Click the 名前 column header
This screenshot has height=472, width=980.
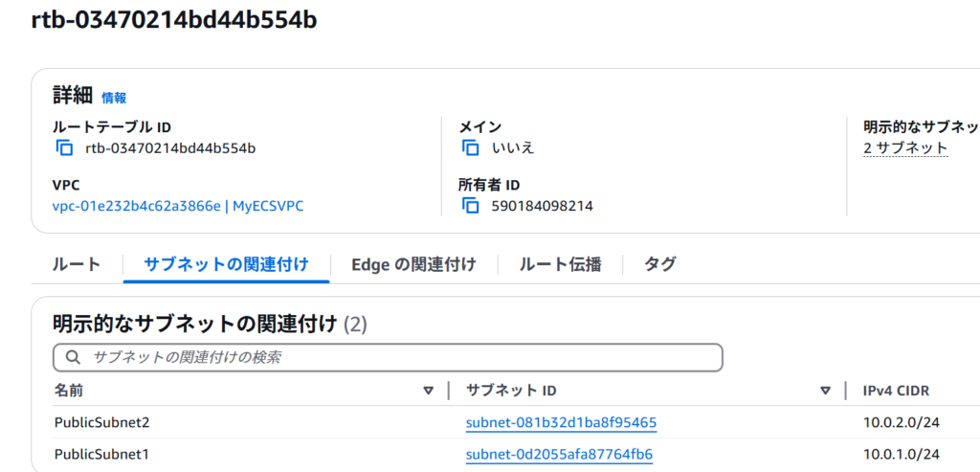pos(69,391)
